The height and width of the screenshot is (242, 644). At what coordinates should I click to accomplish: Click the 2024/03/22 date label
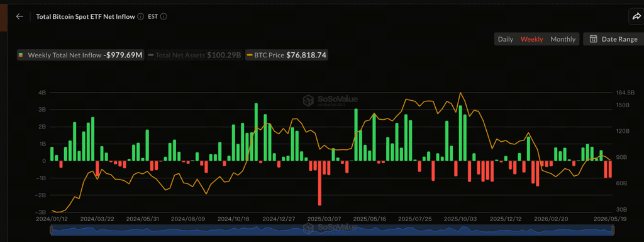(x=97, y=219)
